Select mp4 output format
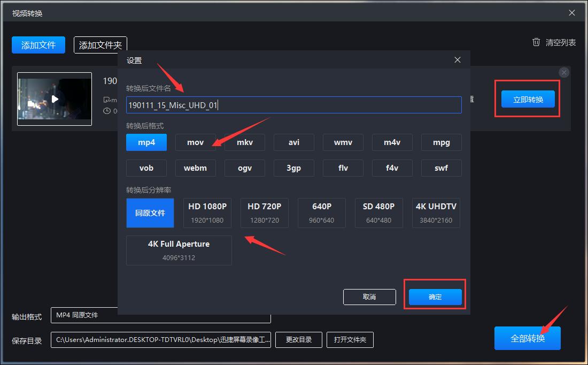Viewport: 588px width, 365px height. (x=146, y=142)
